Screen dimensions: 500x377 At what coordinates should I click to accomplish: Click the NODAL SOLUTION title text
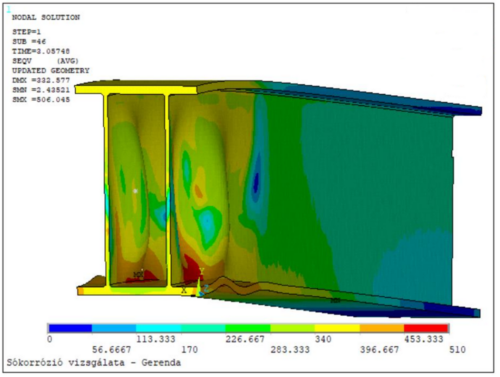click(46, 17)
